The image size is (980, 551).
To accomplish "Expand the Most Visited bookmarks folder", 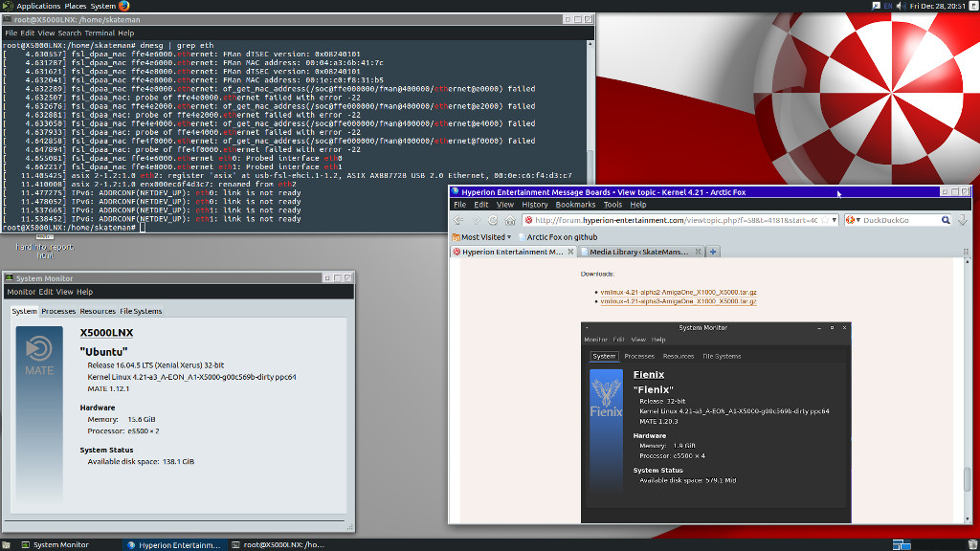I will tap(481, 237).
